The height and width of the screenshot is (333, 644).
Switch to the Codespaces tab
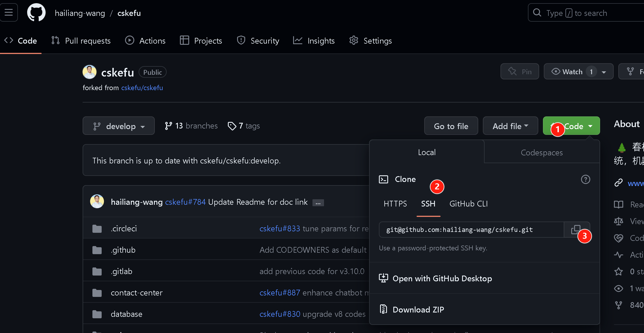click(542, 152)
